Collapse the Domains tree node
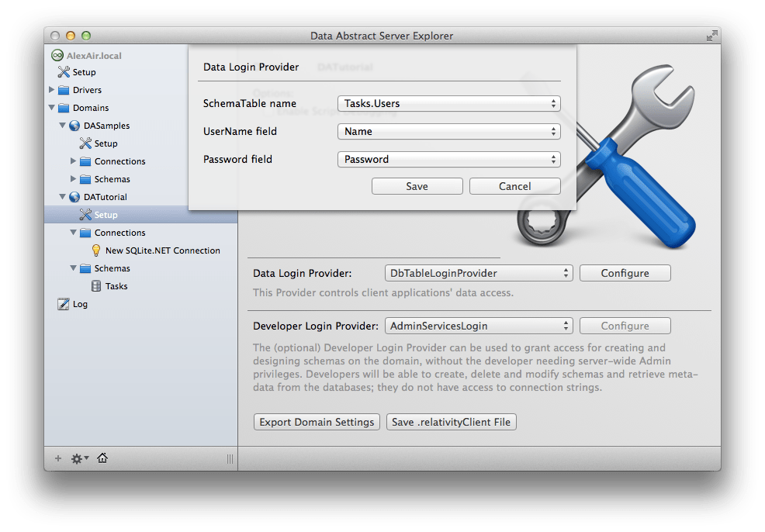This screenshot has height=532, width=765. (52, 107)
